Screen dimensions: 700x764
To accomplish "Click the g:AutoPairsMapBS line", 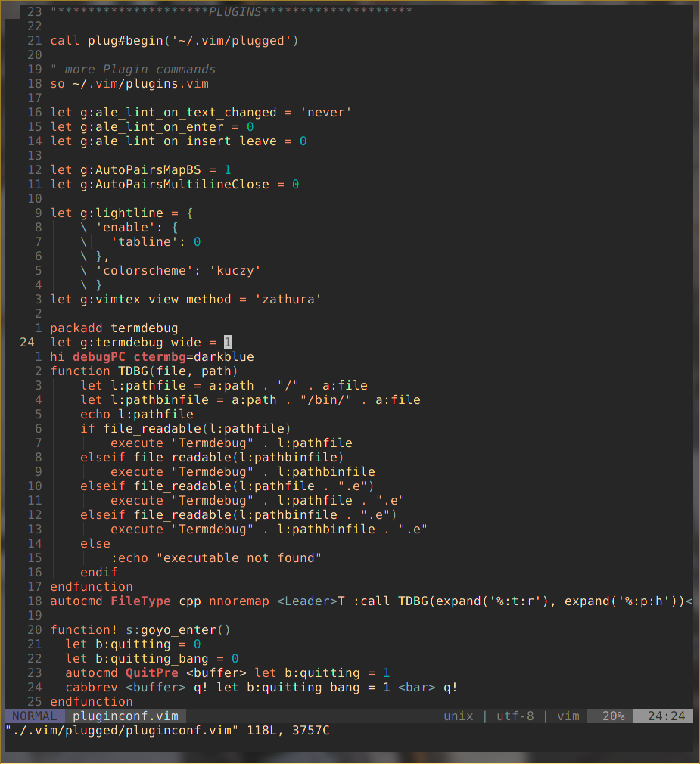I will pos(141,170).
